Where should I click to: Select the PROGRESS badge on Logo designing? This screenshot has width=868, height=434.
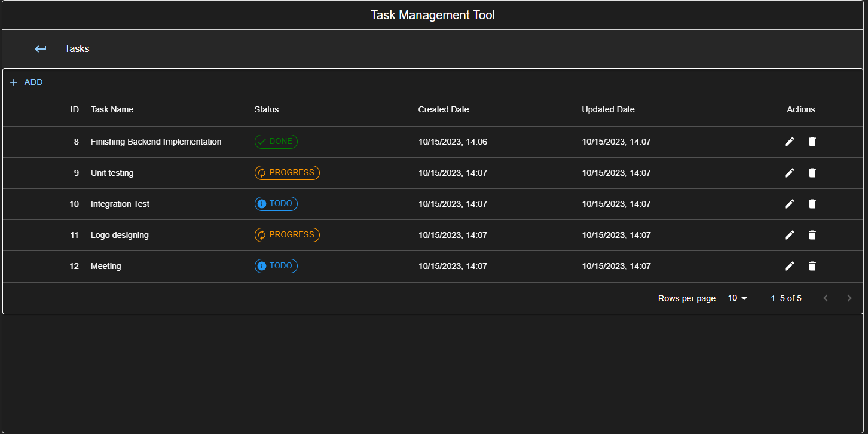(287, 235)
